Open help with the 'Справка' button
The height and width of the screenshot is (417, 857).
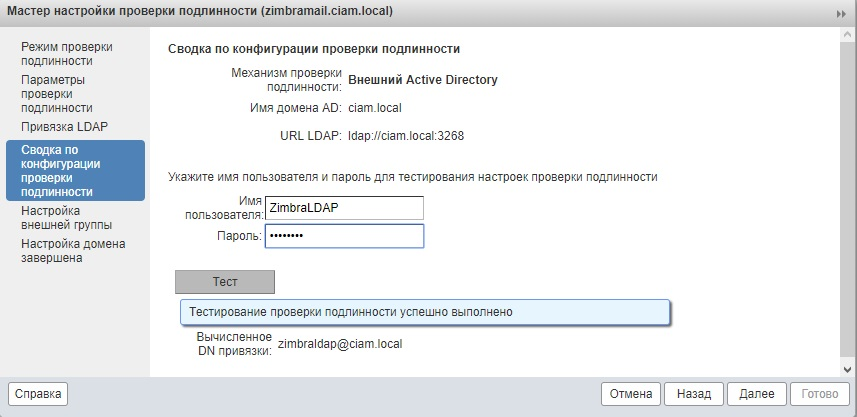point(38,394)
